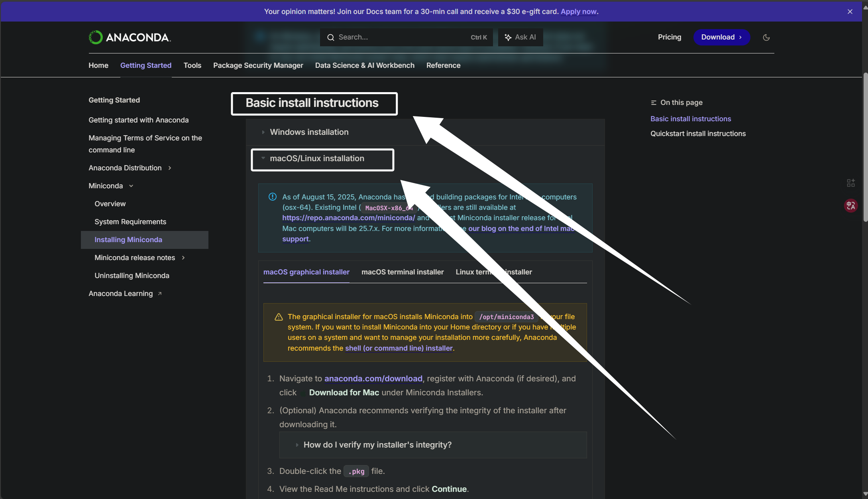Dismiss the purple announcement banner
Image resolution: width=868 pixels, height=499 pixels.
[850, 12]
